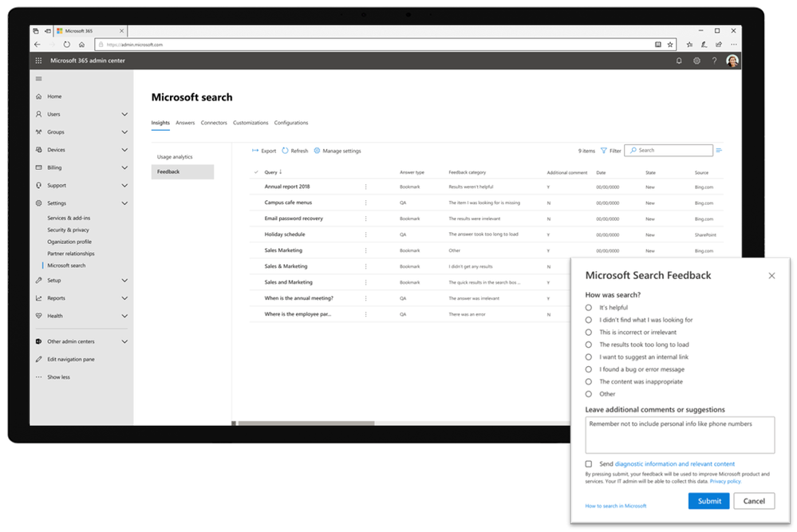797x532 pixels.
Task: Open more actions for Campus cafe menus
Action: pos(365,203)
